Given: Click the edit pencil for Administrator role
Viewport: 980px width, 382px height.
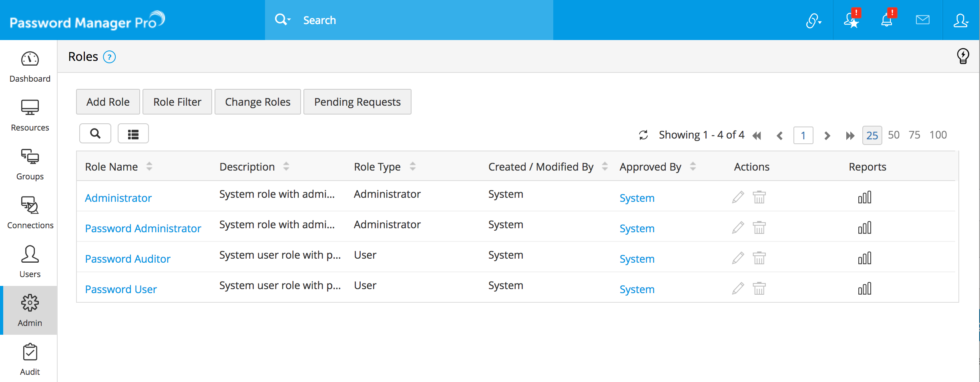Looking at the screenshot, I should (x=738, y=197).
